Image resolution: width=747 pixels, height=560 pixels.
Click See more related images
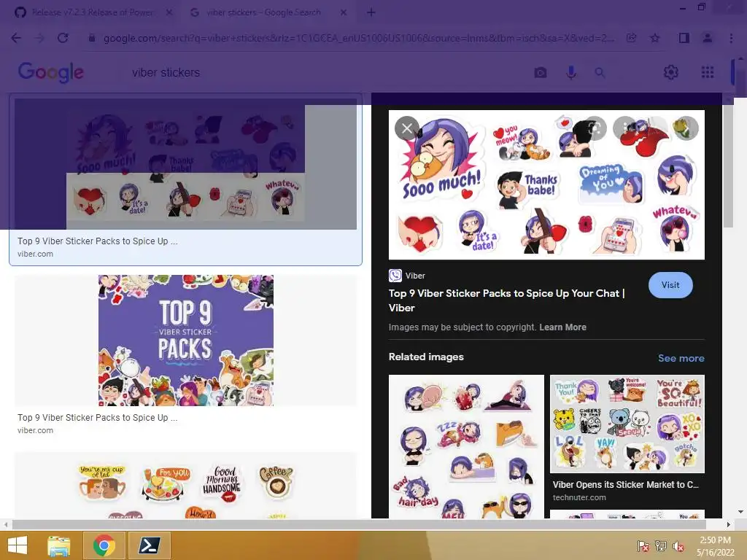click(681, 358)
